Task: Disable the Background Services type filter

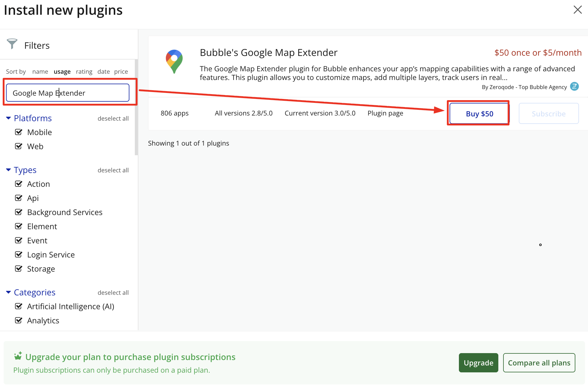Action: click(x=19, y=212)
